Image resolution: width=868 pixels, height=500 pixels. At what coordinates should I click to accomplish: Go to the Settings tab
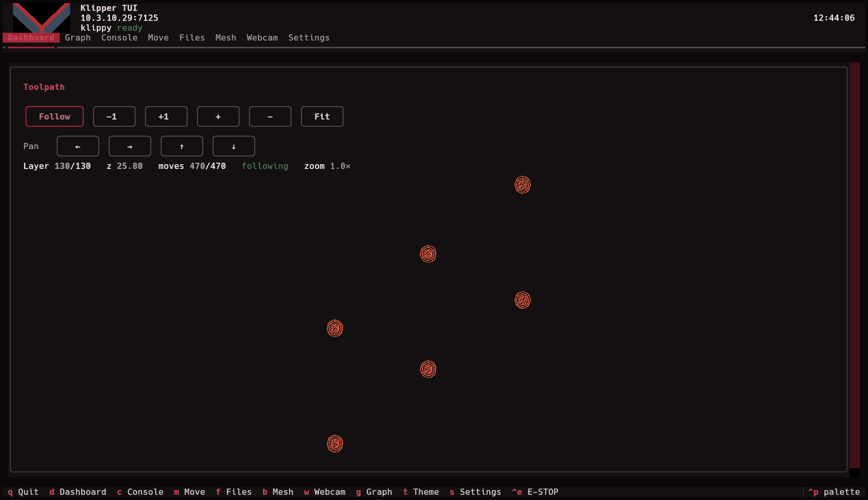coord(309,37)
